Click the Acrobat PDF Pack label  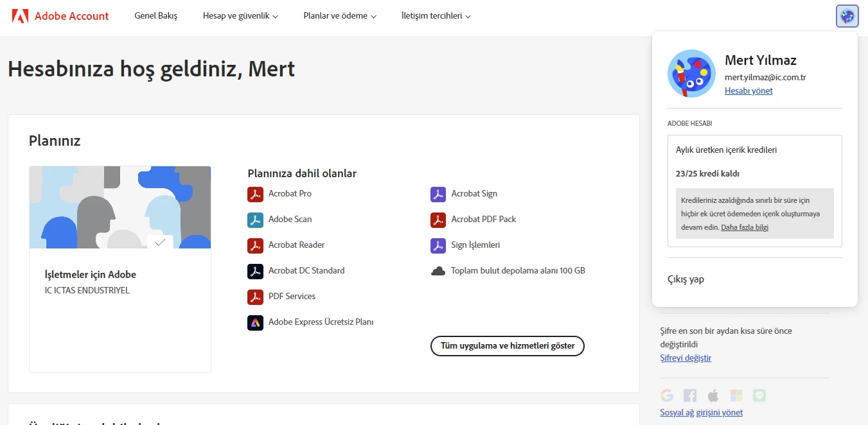(484, 220)
